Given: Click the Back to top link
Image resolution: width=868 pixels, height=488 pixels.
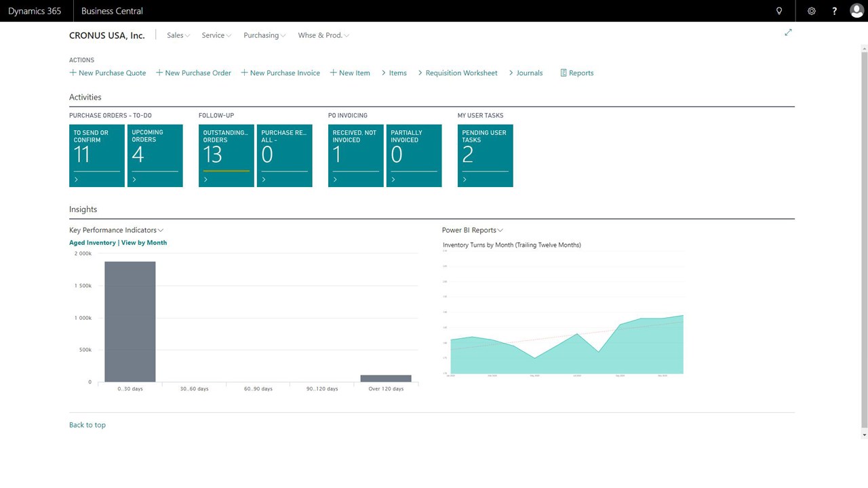Looking at the screenshot, I should coord(87,425).
